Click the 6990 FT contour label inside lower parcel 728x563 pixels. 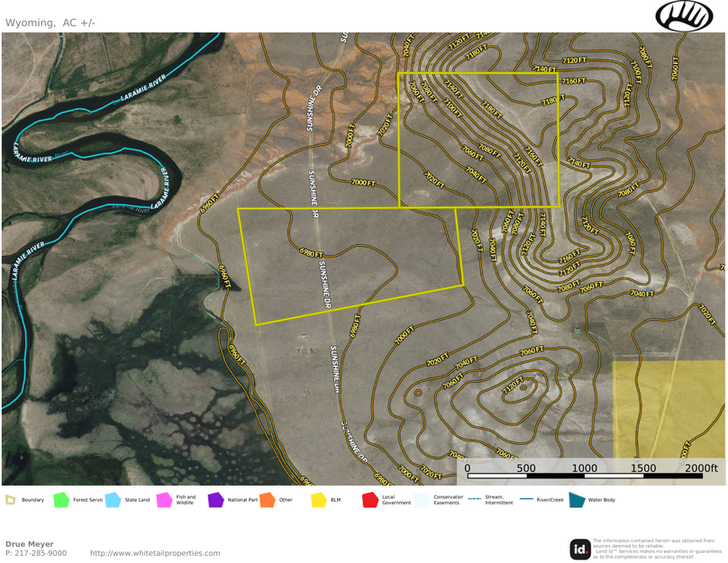click(310, 255)
